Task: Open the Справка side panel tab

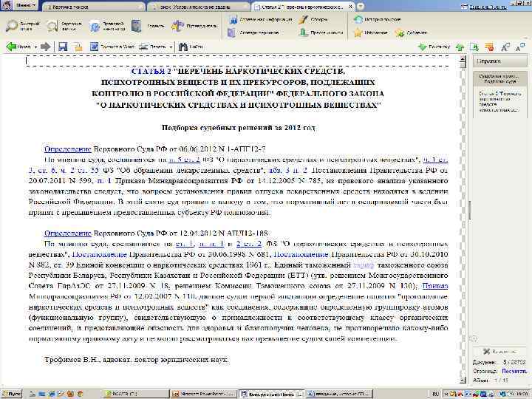Action: 499,61
